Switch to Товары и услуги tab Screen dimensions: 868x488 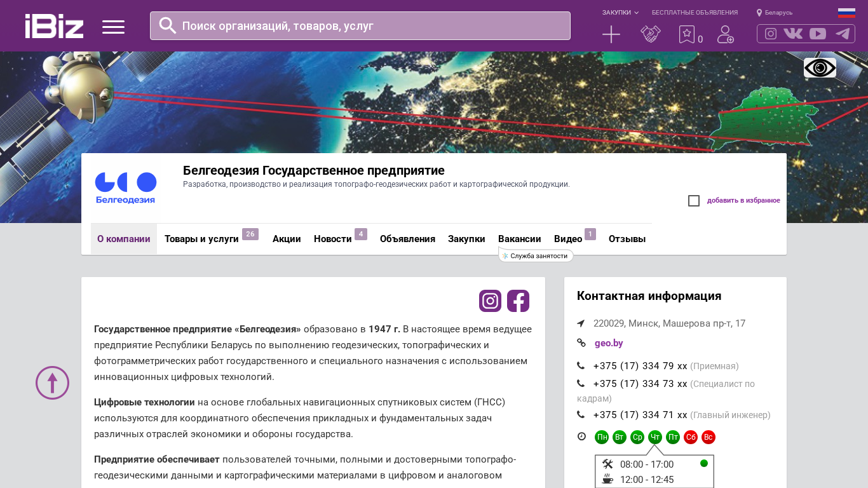click(201, 239)
